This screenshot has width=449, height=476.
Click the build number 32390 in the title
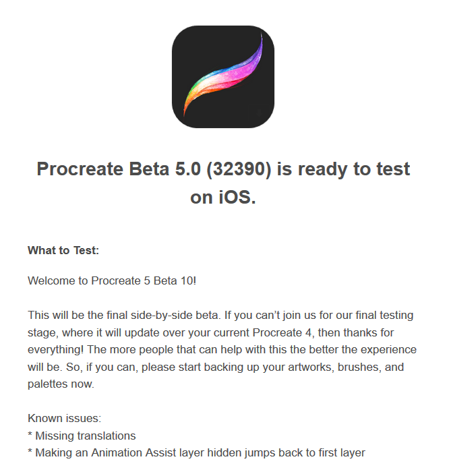[239, 169]
